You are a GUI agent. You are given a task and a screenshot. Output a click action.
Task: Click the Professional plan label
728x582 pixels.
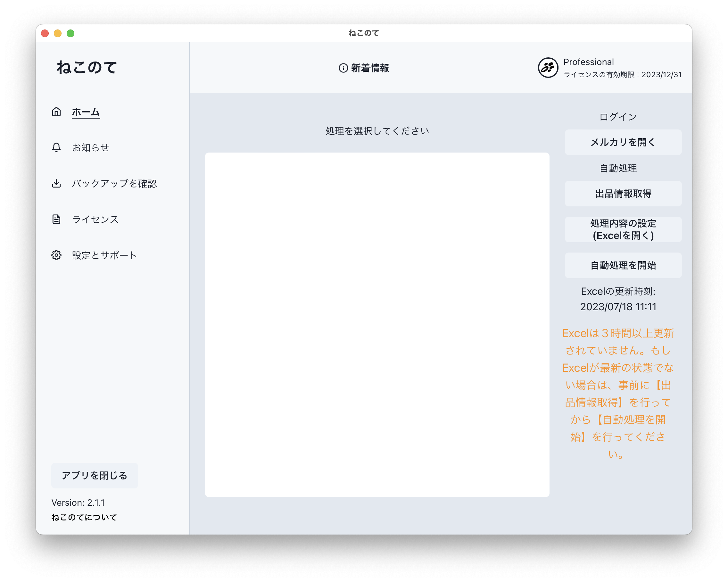coord(589,62)
